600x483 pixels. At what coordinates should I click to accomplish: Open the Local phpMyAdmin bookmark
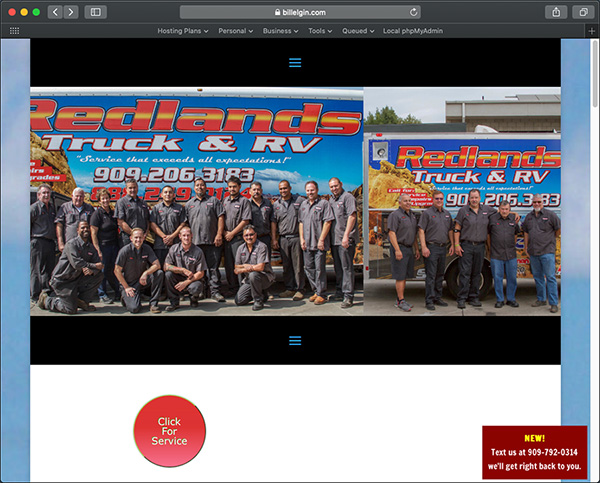(413, 31)
